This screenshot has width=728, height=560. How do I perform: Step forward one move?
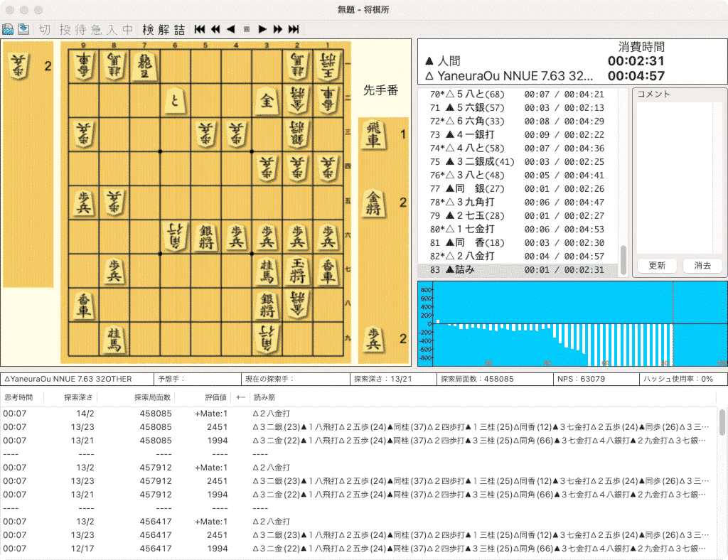pyautogui.click(x=262, y=29)
